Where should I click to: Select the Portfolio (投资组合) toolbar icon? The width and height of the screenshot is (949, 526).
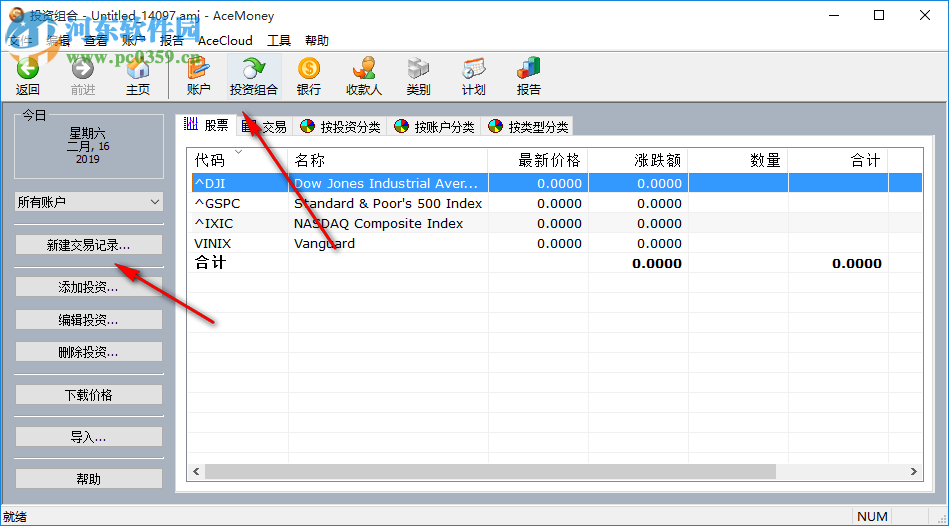coord(254,76)
